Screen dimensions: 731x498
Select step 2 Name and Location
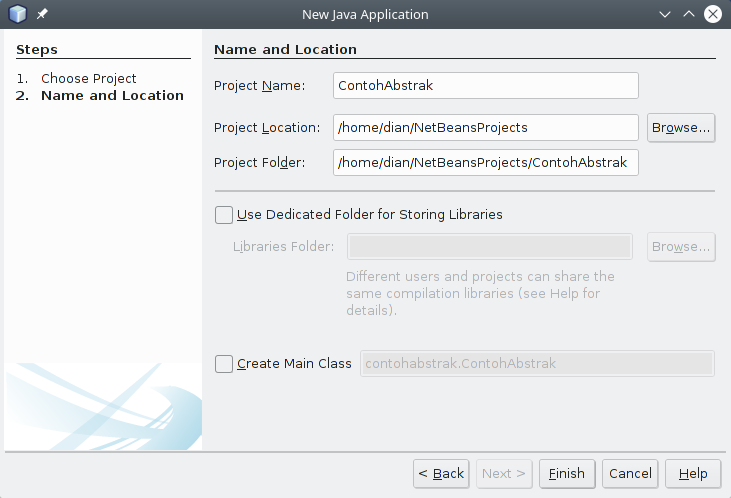pos(112,96)
